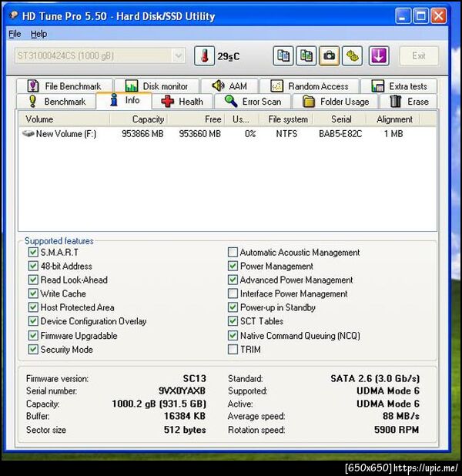Click the Exit button
This screenshot has height=476, width=462.
(x=419, y=56)
